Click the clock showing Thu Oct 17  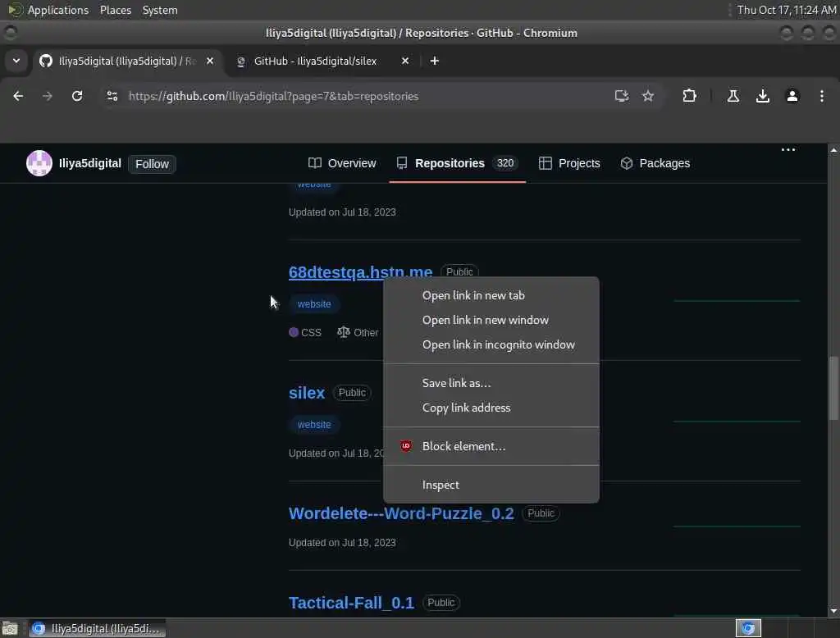(787, 10)
